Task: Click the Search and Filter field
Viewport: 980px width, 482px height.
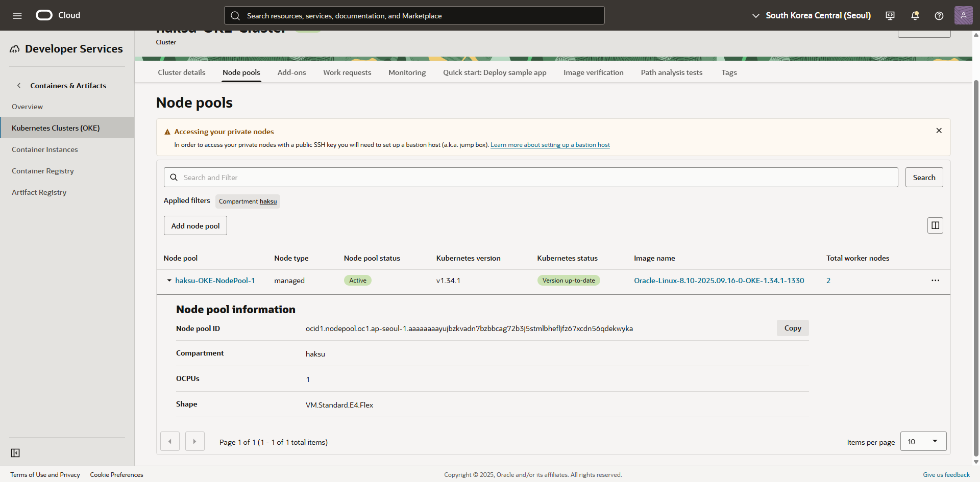Action: [531, 177]
